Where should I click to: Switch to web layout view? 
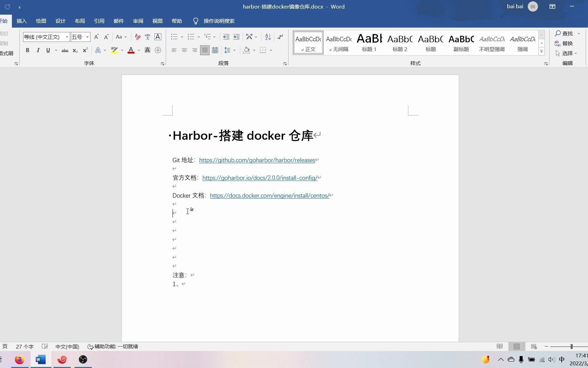coord(534,347)
